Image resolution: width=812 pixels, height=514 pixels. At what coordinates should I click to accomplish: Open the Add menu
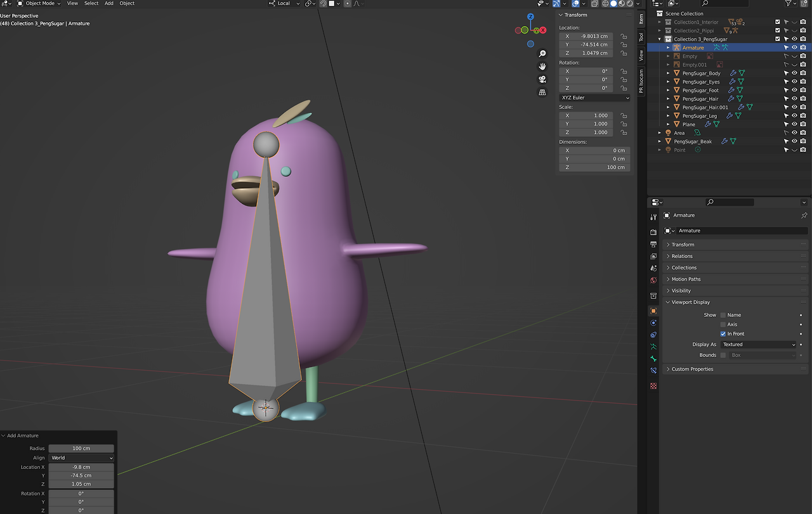pos(109,3)
